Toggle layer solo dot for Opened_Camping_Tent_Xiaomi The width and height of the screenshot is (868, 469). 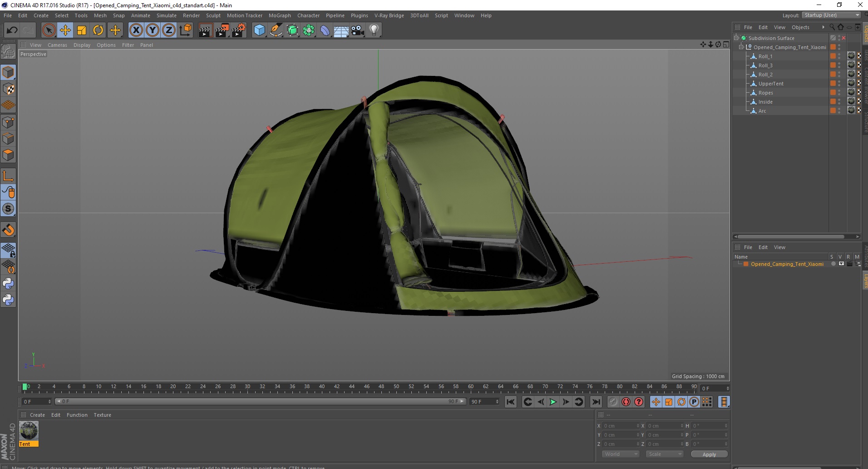coord(833,264)
